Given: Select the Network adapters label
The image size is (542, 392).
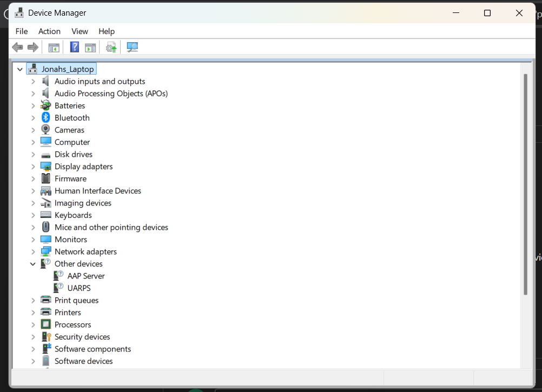Looking at the screenshot, I should pos(85,252).
